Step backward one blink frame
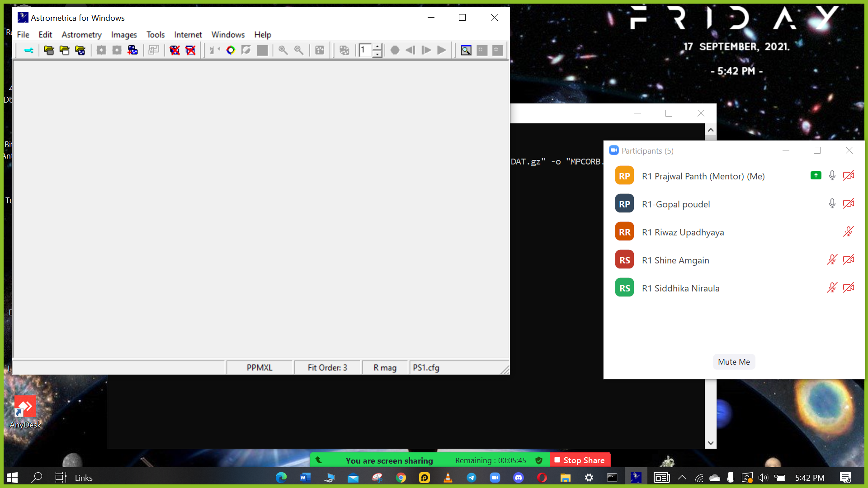868x488 pixels. coord(410,50)
